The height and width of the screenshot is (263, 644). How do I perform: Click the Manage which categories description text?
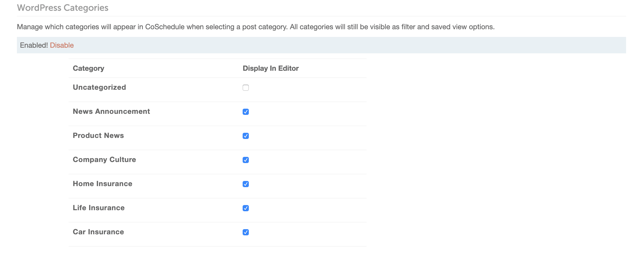pyautogui.click(x=255, y=27)
